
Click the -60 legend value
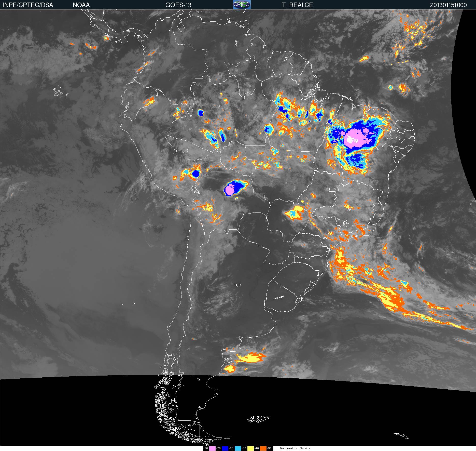point(231,448)
